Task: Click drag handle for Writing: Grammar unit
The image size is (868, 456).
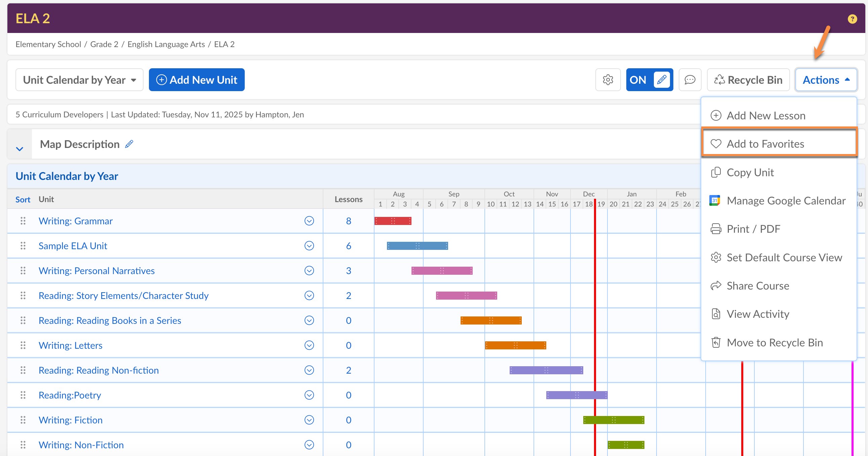Action: [23, 221]
